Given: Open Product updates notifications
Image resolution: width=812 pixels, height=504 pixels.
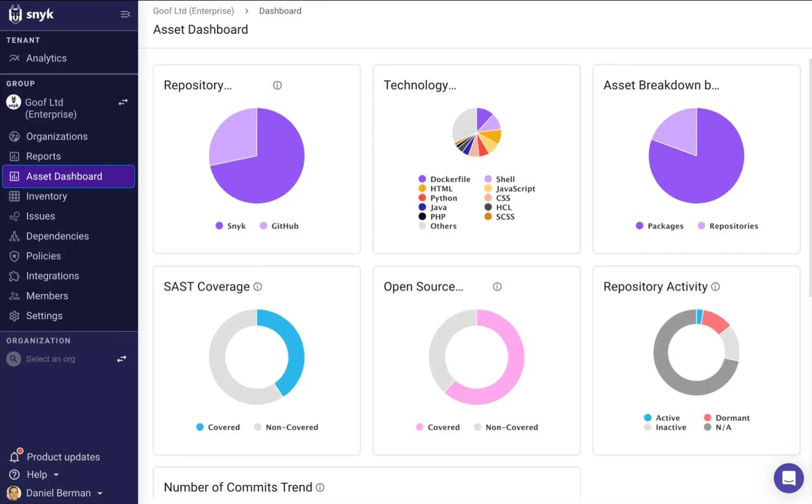Looking at the screenshot, I should pyautogui.click(x=62, y=457).
